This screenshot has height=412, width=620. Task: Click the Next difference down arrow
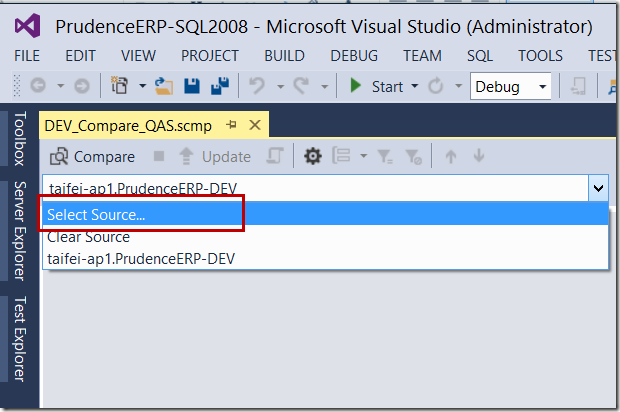[479, 155]
